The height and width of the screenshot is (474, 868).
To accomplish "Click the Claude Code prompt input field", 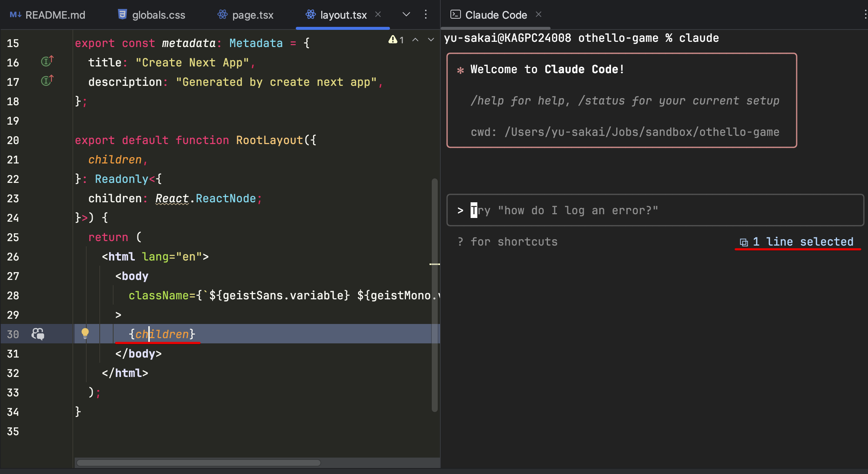I will click(654, 210).
